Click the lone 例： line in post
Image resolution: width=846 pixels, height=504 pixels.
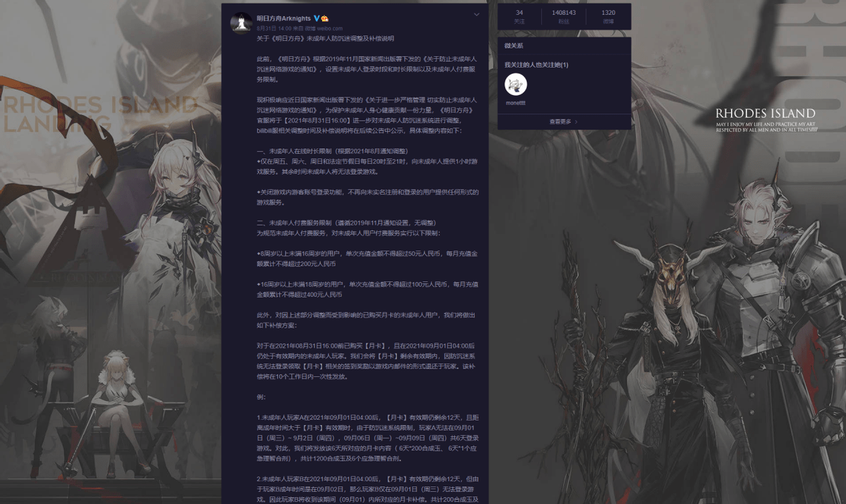click(261, 398)
